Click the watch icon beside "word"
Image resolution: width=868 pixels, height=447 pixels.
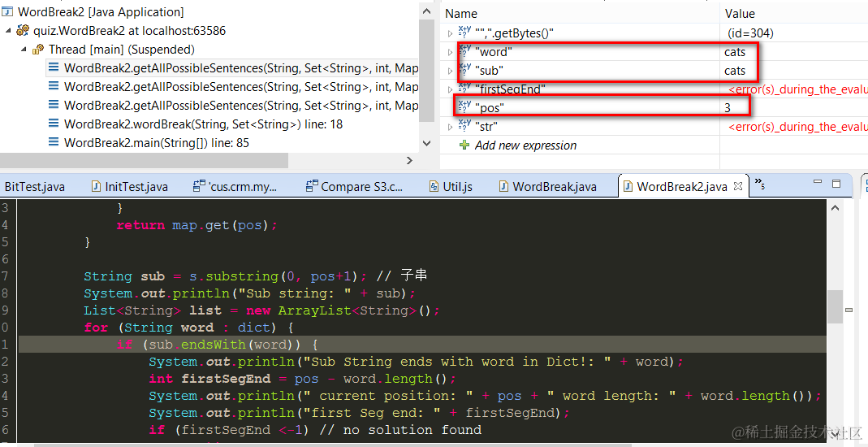pos(465,51)
